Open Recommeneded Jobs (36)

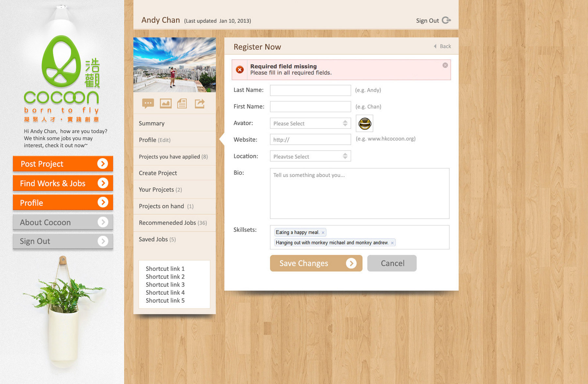click(175, 223)
